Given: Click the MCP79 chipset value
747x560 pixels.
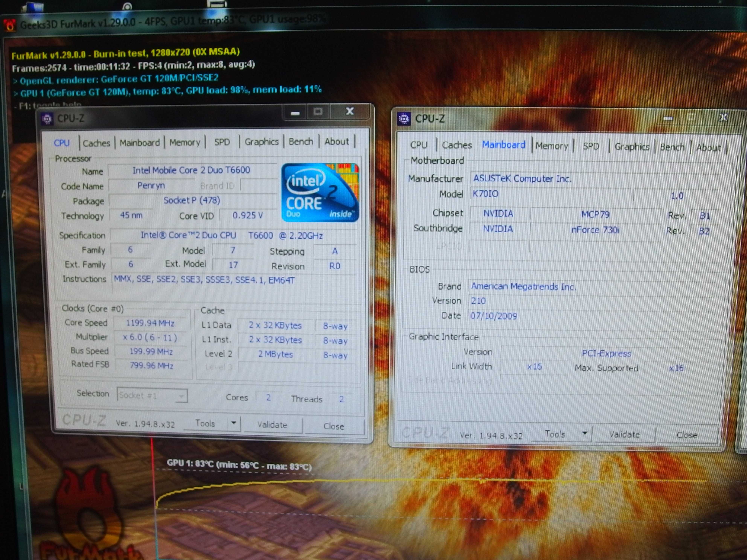Looking at the screenshot, I should pyautogui.click(x=595, y=214).
